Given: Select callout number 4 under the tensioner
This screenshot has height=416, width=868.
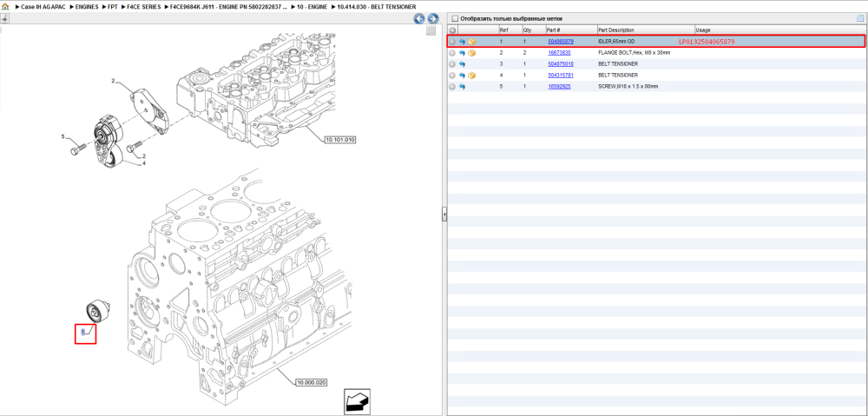Looking at the screenshot, I should (x=144, y=163).
